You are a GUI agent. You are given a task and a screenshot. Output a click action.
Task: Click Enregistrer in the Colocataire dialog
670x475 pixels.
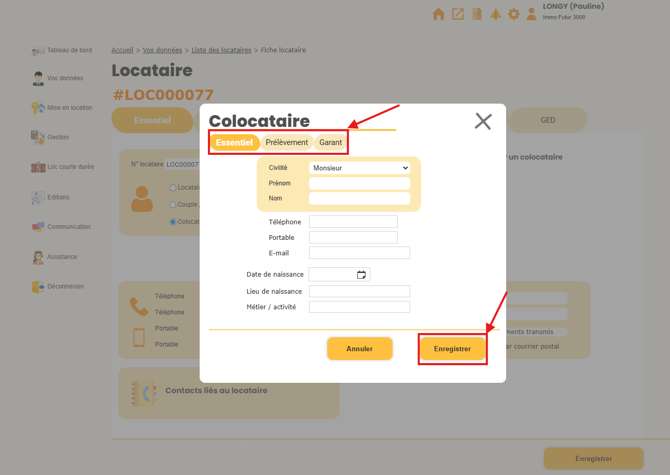click(x=453, y=349)
